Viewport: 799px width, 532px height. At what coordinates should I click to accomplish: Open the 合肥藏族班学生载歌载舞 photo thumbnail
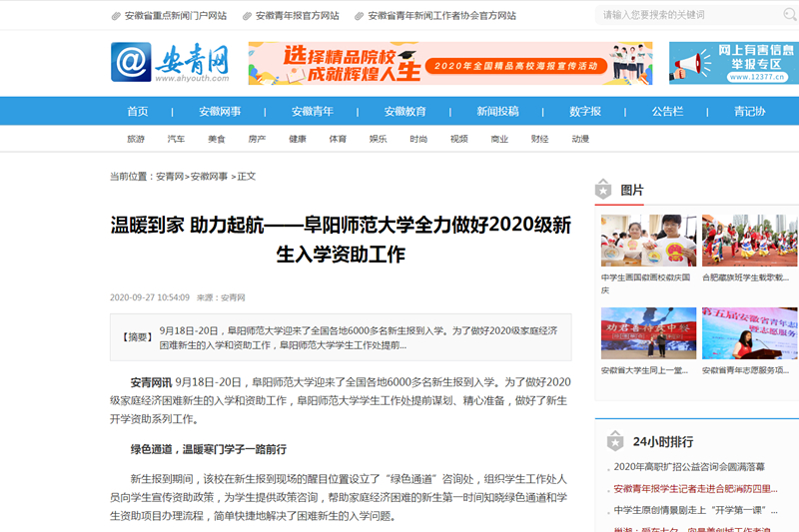pyautogui.click(x=749, y=241)
